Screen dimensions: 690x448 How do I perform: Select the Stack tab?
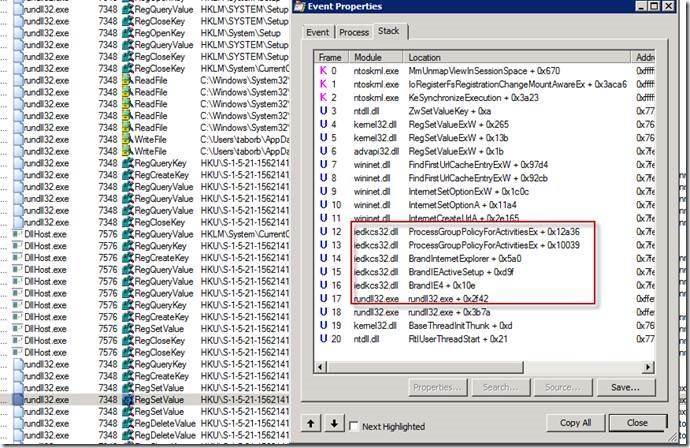coord(388,31)
